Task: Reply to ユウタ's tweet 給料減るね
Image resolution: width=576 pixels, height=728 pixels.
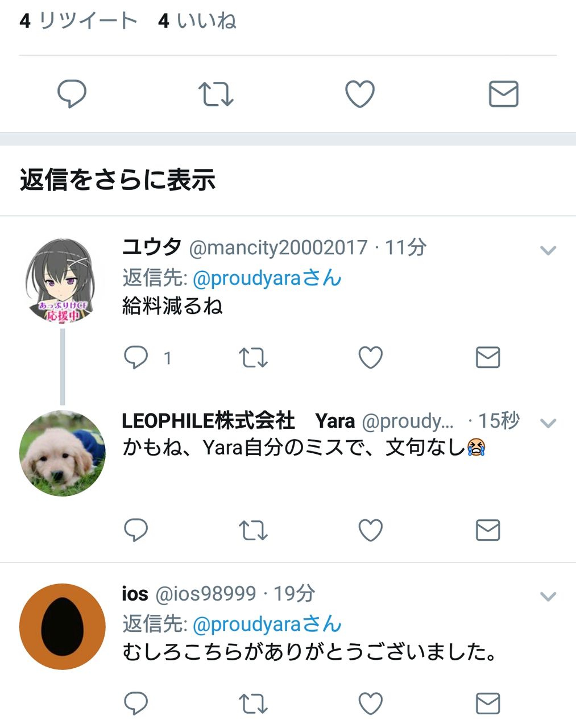Action: pyautogui.click(x=136, y=358)
